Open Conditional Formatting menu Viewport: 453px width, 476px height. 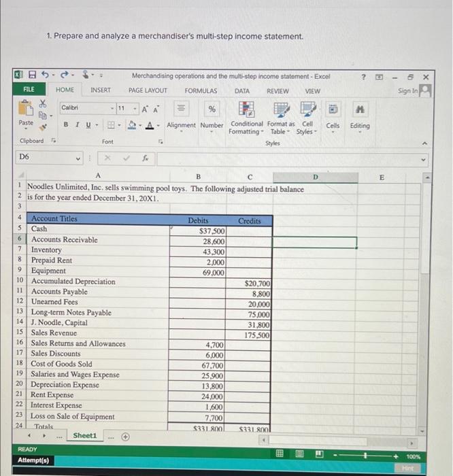pyautogui.click(x=246, y=118)
